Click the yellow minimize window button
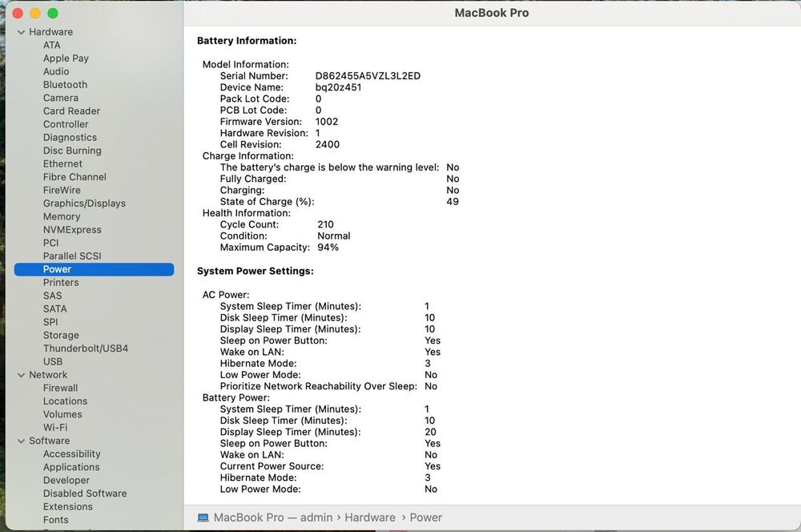Screen dimensions: 801x532 pyautogui.click(x=35, y=14)
